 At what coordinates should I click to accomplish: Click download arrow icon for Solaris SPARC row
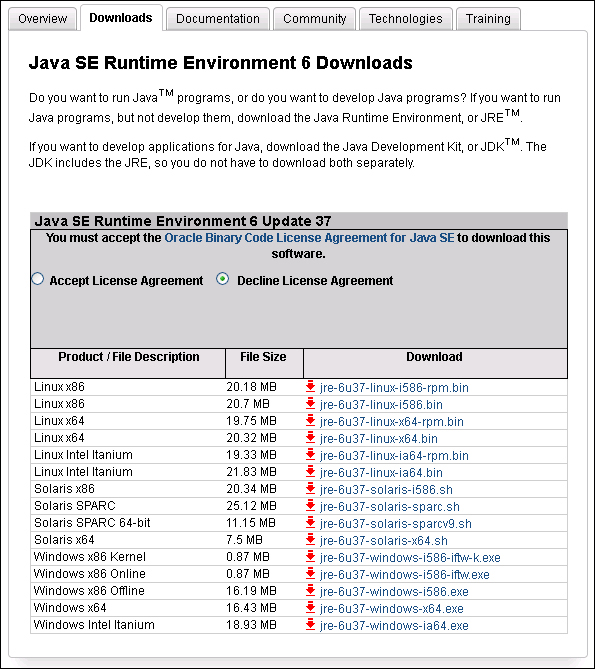pyautogui.click(x=310, y=506)
